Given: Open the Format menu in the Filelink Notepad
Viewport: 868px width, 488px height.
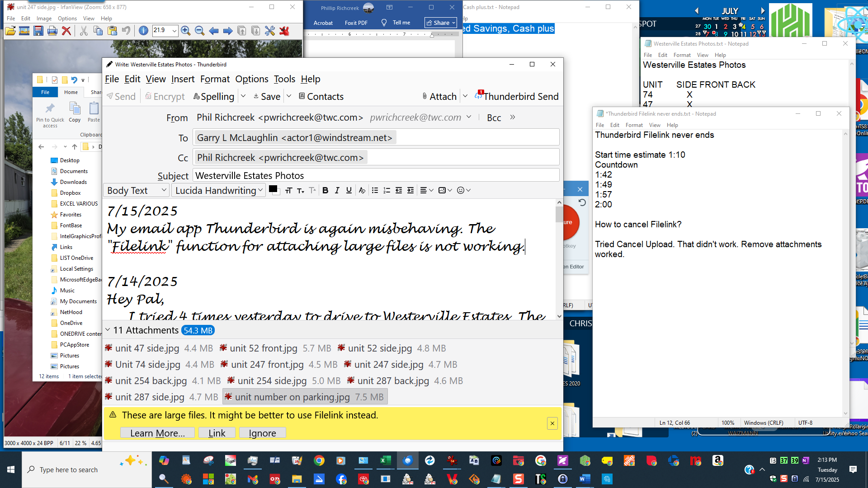Looking at the screenshot, I should click(x=634, y=125).
